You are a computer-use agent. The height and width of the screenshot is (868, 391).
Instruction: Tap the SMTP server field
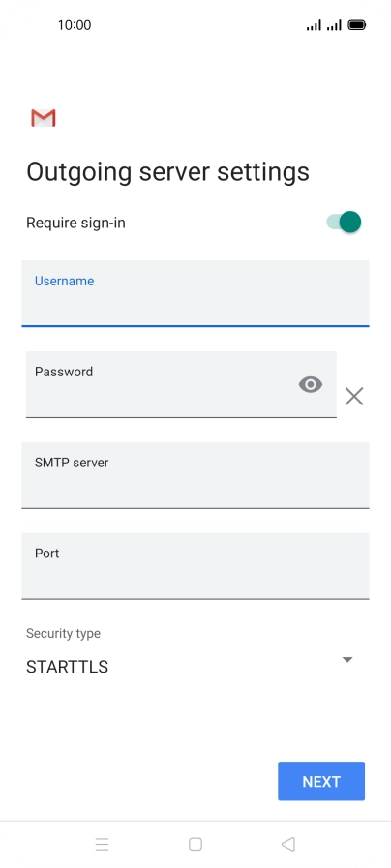195,475
